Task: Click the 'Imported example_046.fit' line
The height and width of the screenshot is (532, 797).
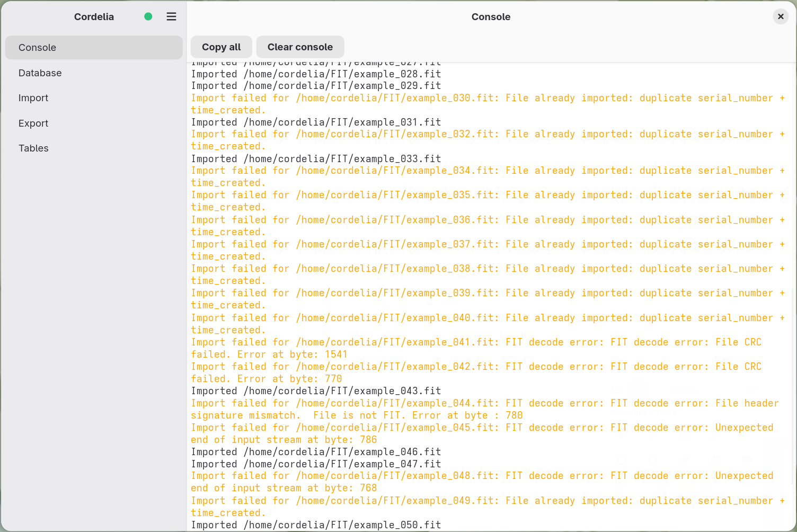Action: pyautogui.click(x=316, y=452)
